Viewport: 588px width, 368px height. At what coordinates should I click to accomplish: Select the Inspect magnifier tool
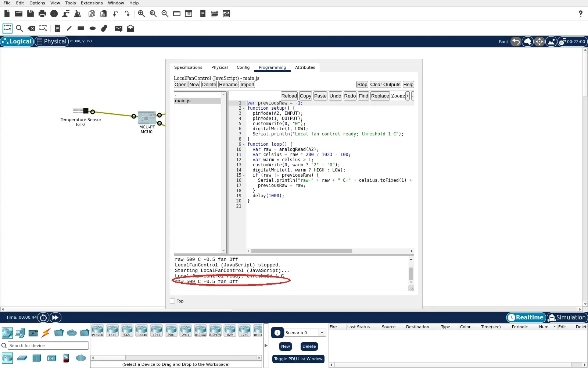19,28
